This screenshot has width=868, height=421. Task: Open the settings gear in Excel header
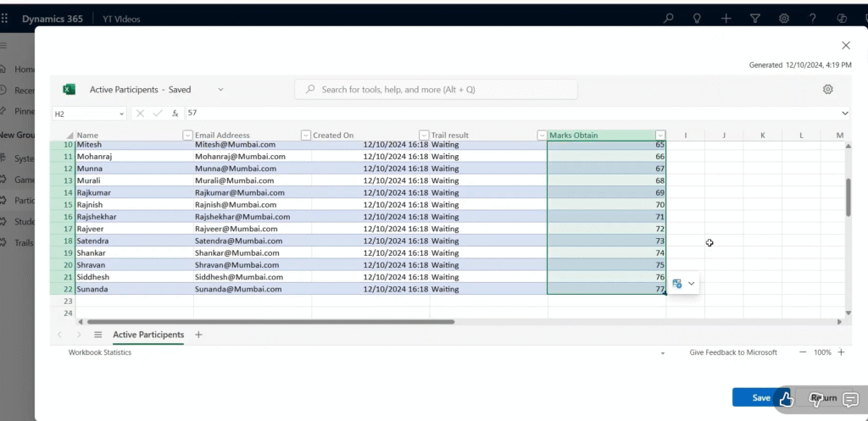point(828,89)
